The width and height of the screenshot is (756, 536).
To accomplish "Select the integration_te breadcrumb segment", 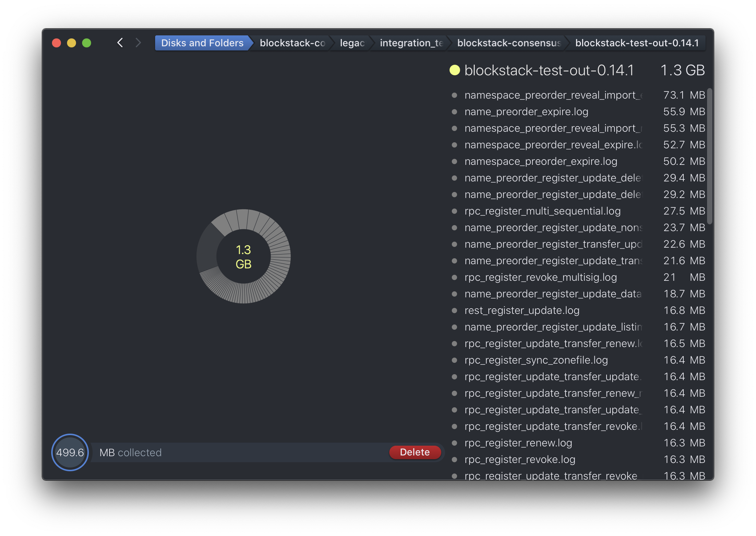I will [410, 43].
